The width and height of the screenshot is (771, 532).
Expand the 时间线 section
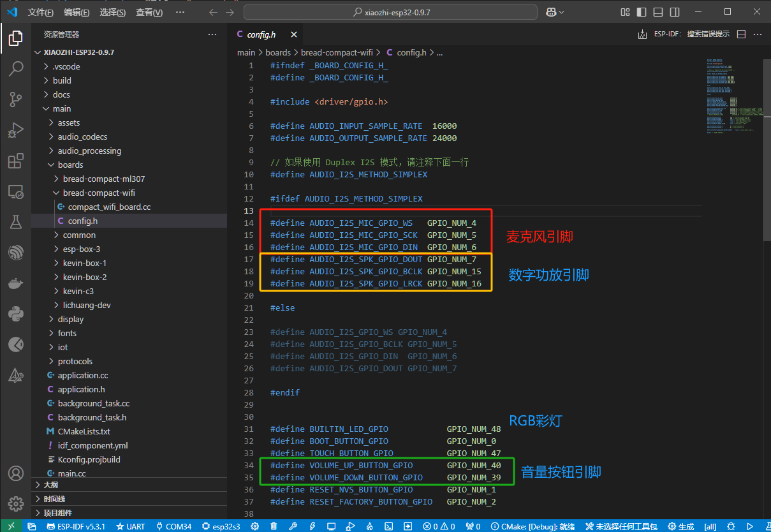54,499
